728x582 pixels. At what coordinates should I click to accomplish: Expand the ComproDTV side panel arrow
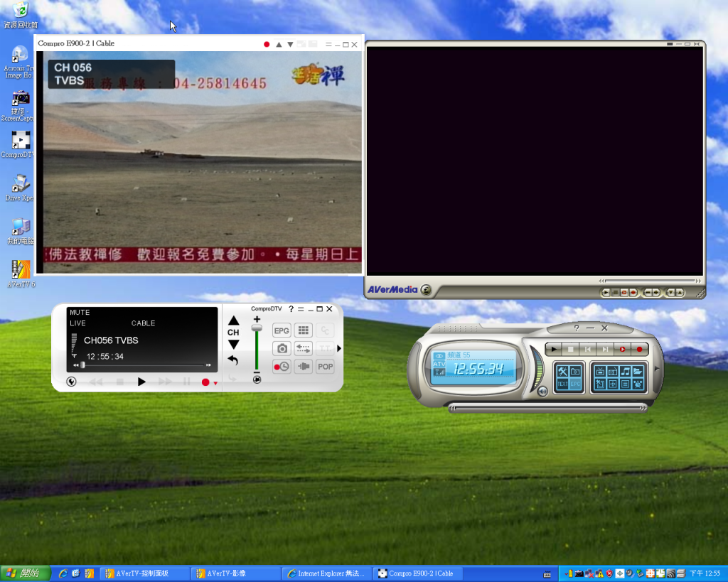339,348
